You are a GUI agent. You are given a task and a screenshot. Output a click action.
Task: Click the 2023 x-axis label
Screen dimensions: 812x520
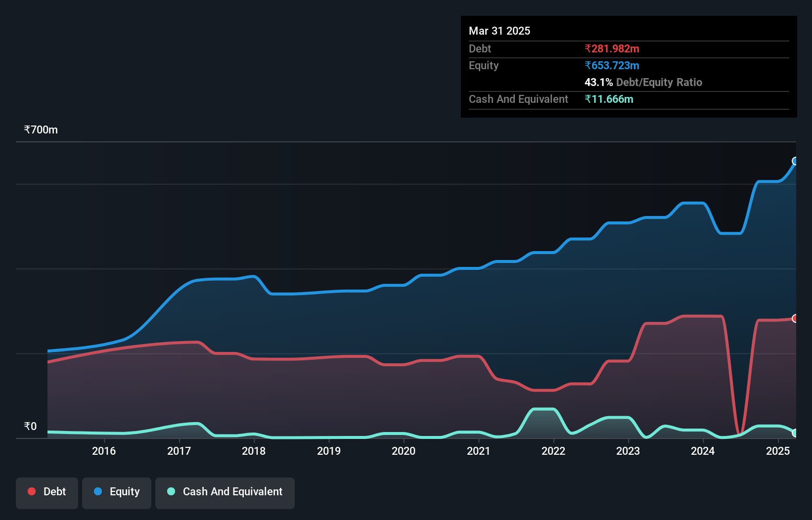click(628, 451)
